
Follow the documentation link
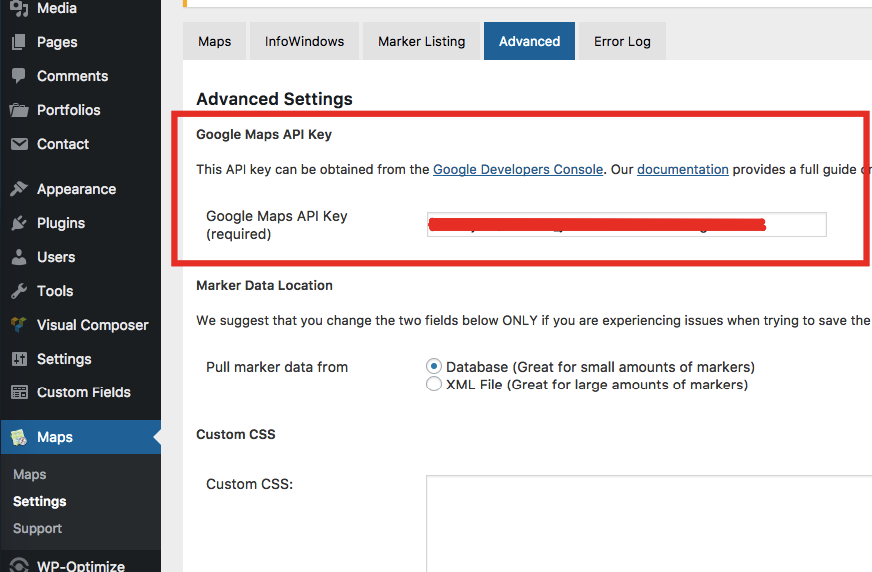pyautogui.click(x=683, y=169)
